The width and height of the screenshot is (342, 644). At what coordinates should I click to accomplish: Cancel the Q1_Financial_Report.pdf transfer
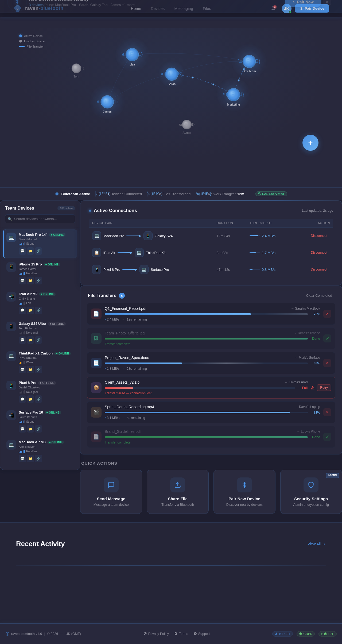click(x=327, y=314)
